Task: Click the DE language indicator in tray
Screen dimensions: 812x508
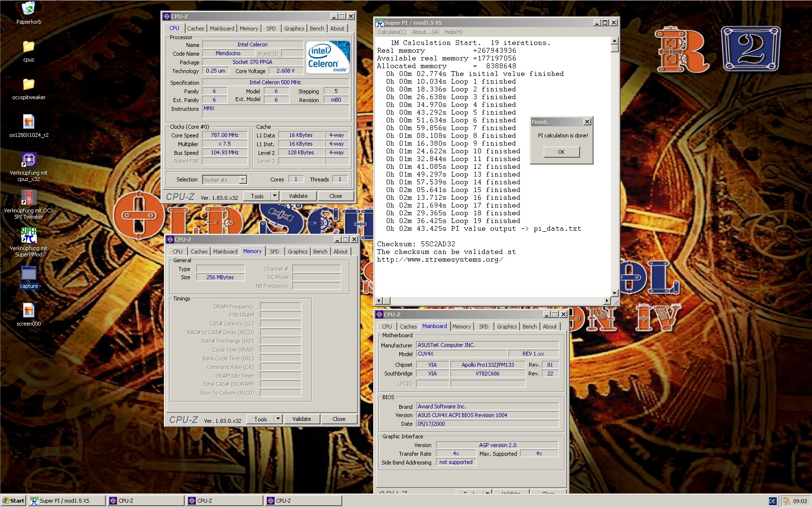Action: tap(772, 501)
